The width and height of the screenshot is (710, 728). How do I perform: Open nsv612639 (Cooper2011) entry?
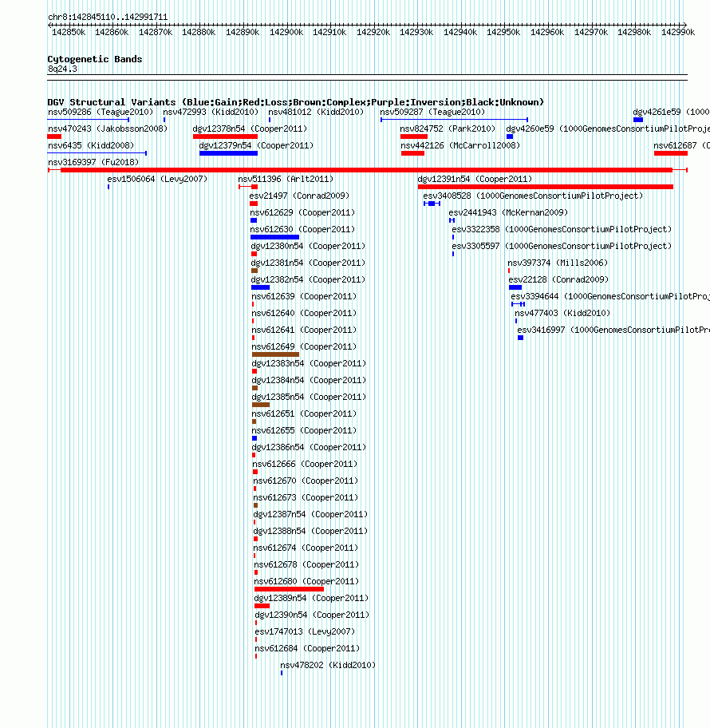(x=304, y=296)
